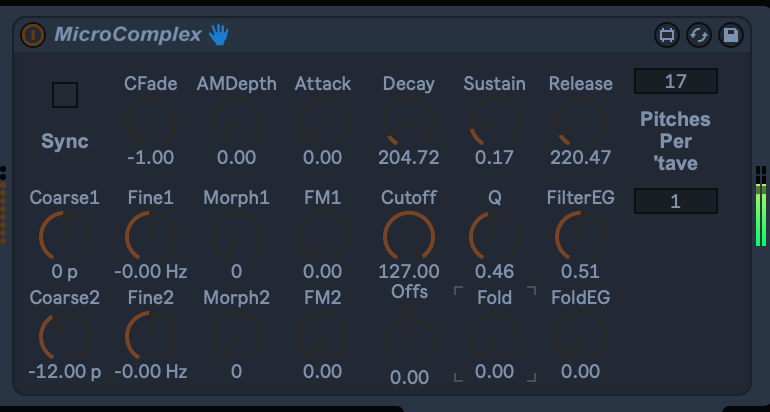The width and height of the screenshot is (770, 412).
Task: Click the Fold knob
Action: click(495, 337)
